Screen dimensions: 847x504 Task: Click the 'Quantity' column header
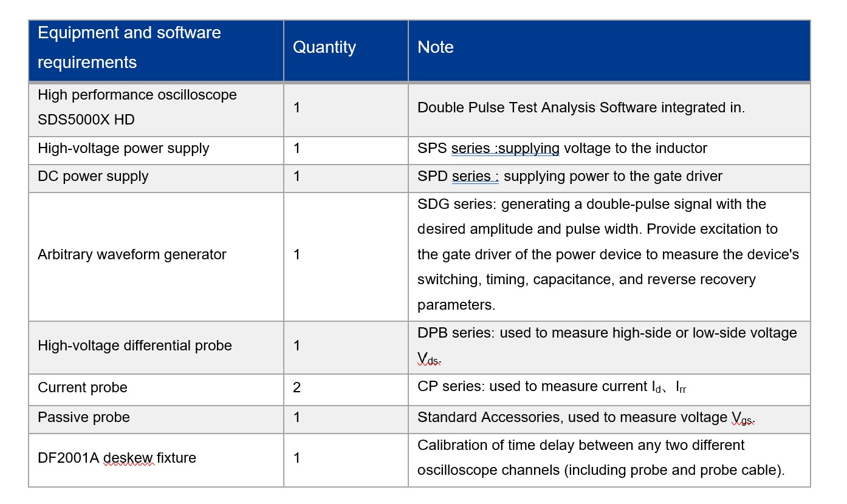(x=324, y=47)
